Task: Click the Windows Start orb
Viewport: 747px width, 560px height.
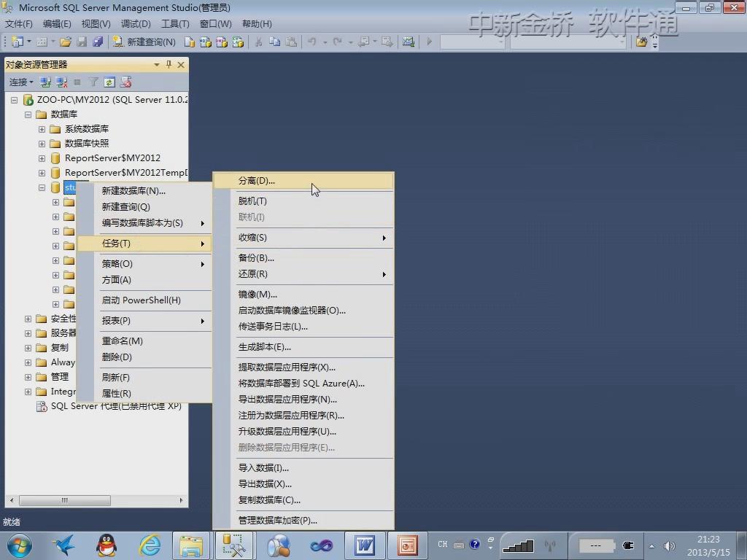Action: point(19,545)
